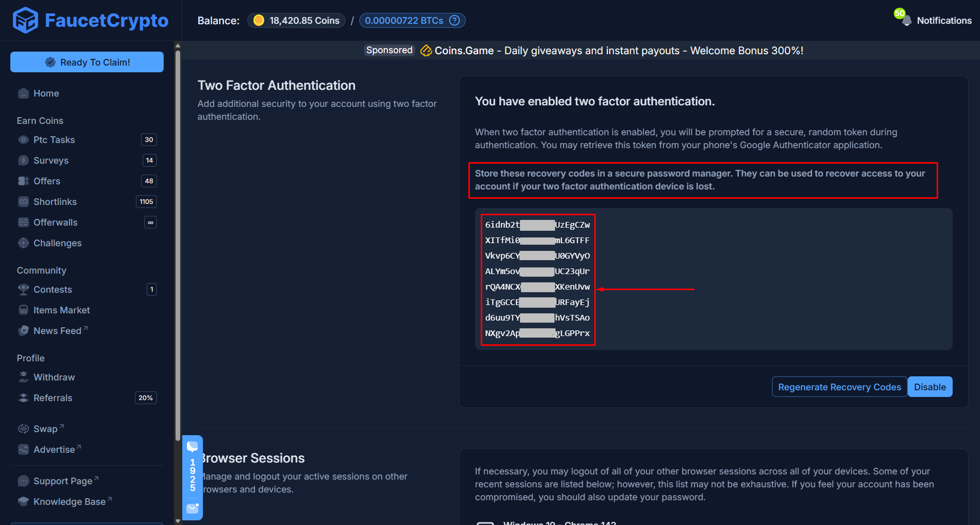This screenshot has width=980, height=525.
Task: Click the Challenges icon
Action: pos(23,243)
